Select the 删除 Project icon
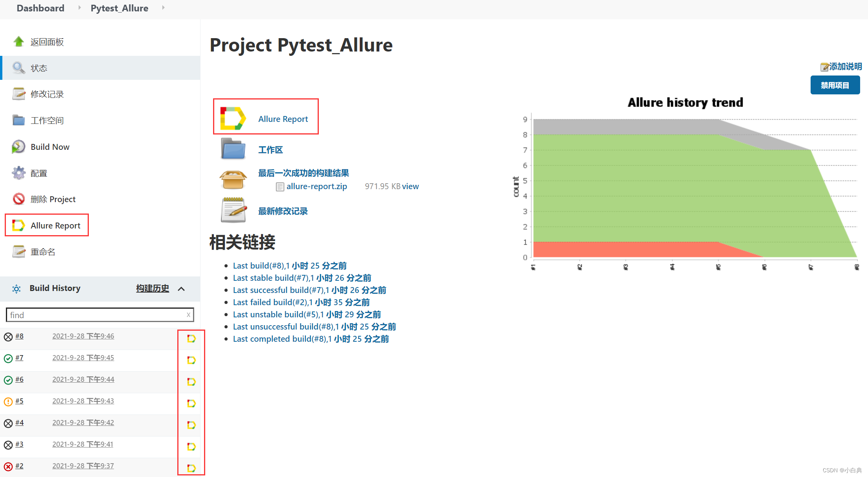868x477 pixels. click(x=18, y=199)
